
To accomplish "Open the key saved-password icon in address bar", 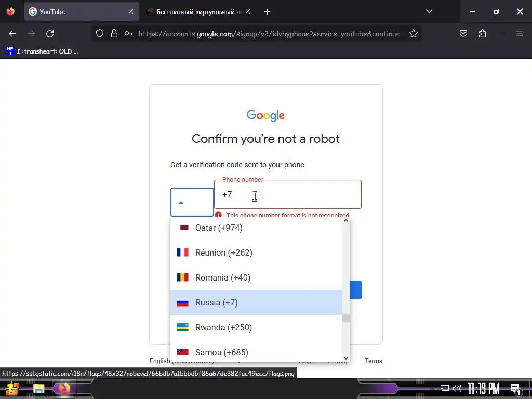I will click(x=129, y=34).
